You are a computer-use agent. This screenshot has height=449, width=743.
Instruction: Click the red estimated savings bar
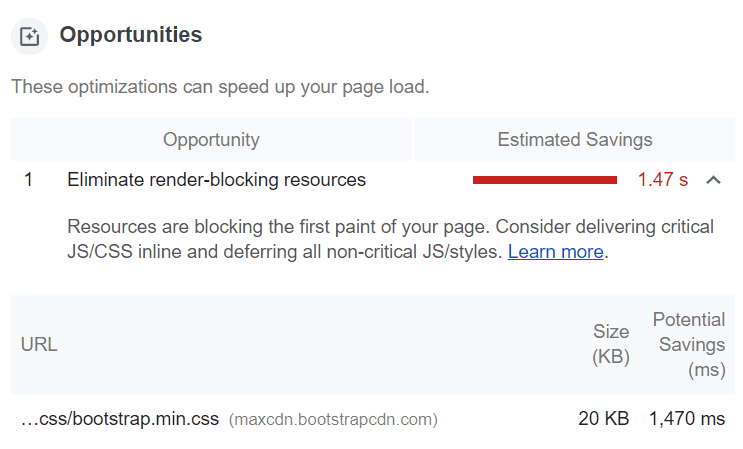point(544,180)
